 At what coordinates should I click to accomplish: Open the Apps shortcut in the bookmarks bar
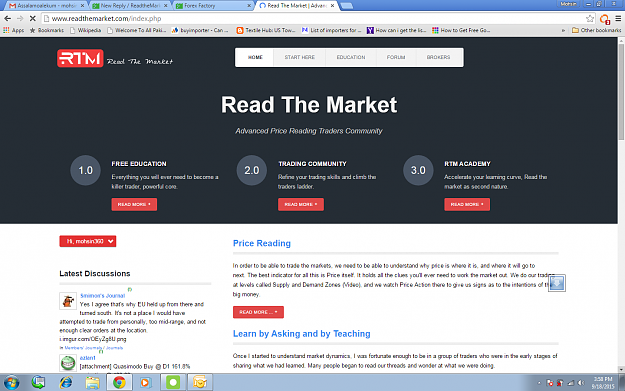point(14,30)
